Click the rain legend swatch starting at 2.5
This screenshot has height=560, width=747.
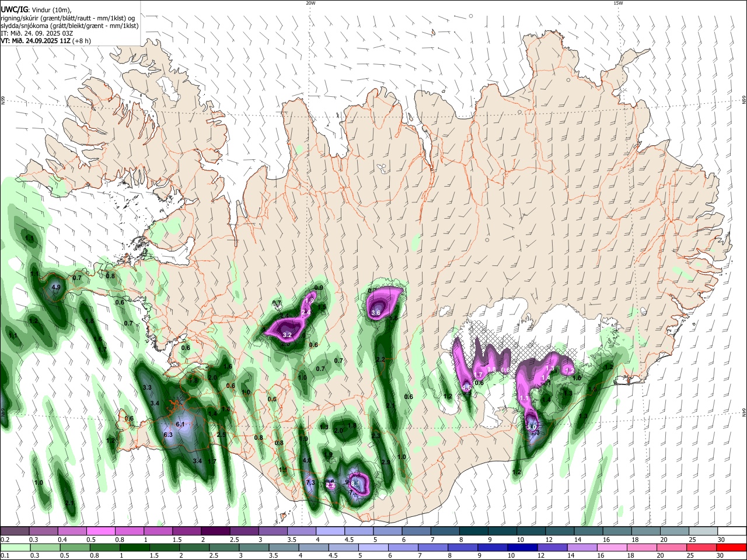click(x=224, y=547)
